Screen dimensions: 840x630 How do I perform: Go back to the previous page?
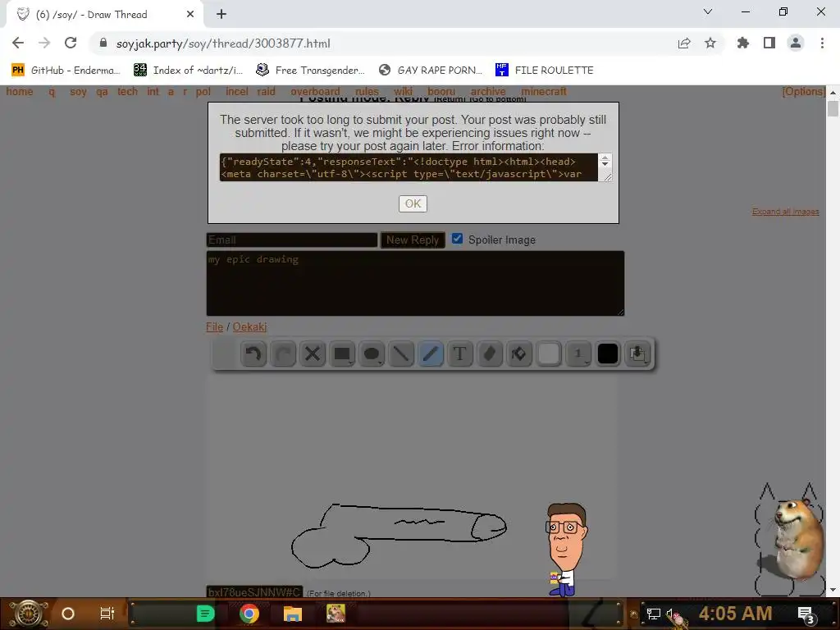(18, 43)
